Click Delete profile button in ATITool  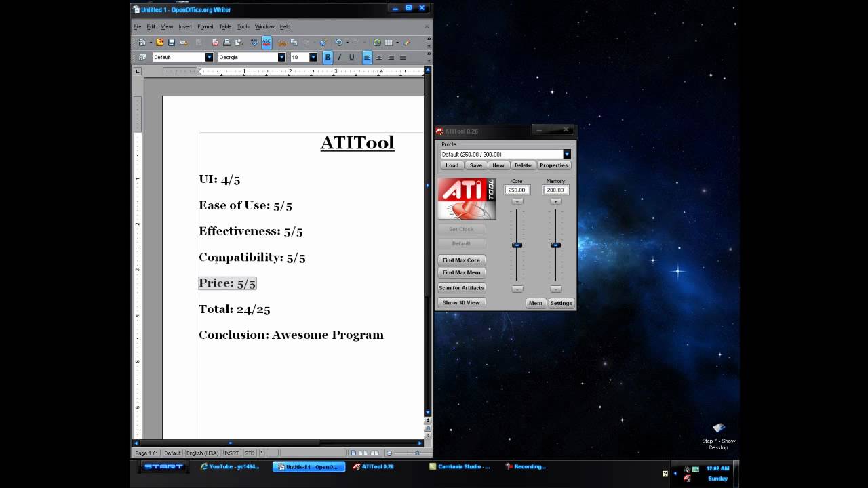click(523, 165)
